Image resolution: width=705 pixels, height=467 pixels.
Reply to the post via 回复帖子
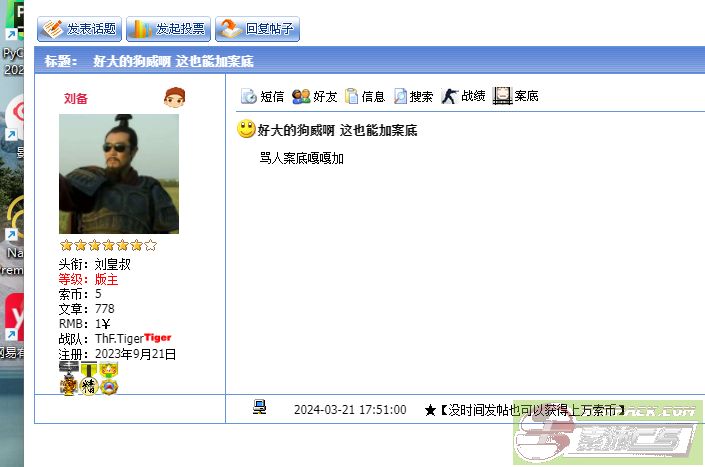257,29
